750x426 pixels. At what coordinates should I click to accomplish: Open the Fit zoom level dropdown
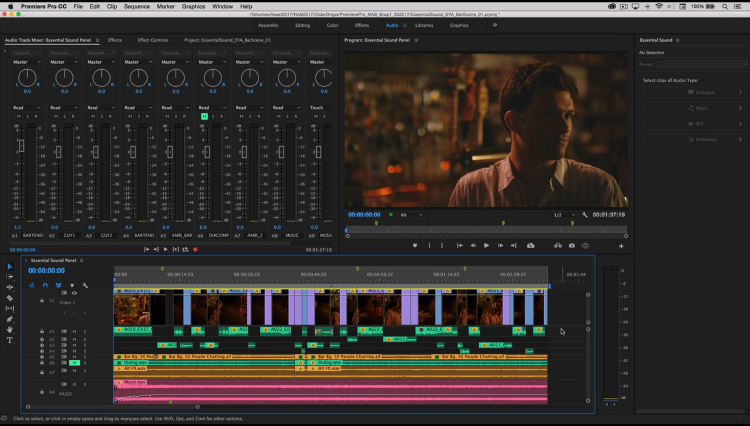410,215
